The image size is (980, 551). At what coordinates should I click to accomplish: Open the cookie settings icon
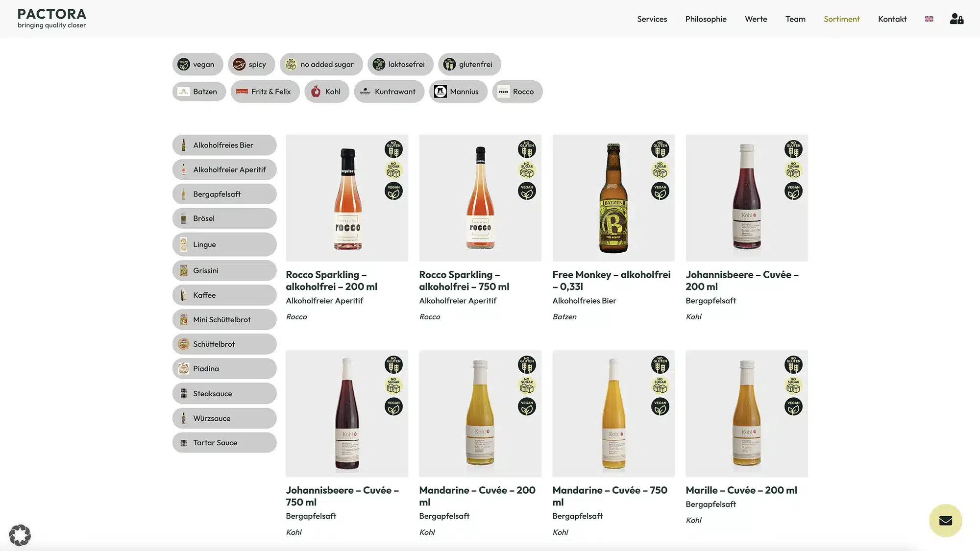pyautogui.click(x=20, y=535)
